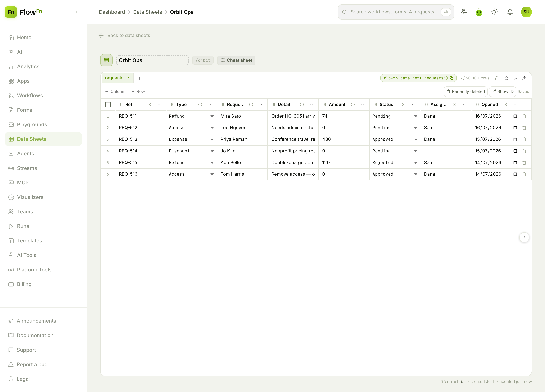The height and width of the screenshot is (392, 545).
Task: Open Billing in the sidebar
Action: point(43,284)
